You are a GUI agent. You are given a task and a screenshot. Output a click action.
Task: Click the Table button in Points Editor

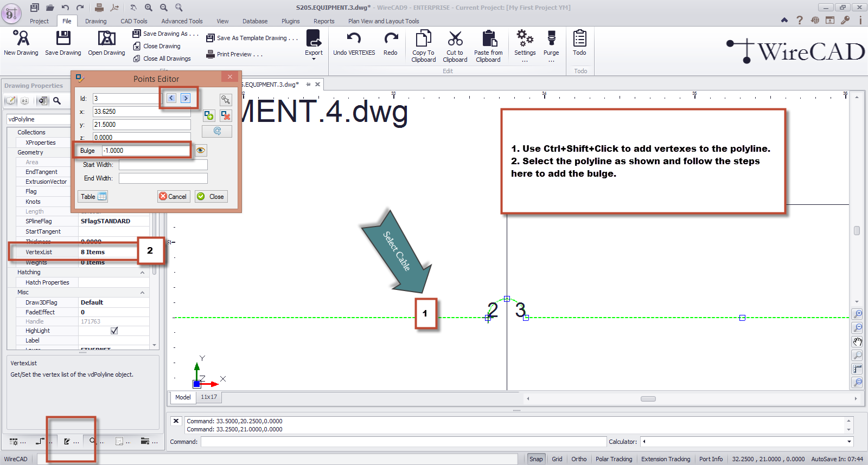click(93, 196)
